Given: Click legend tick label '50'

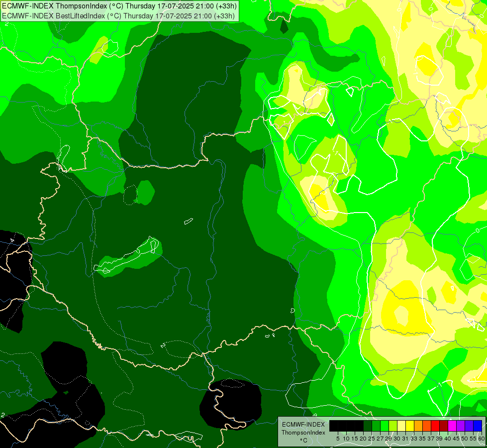Looking at the screenshot, I should pyautogui.click(x=465, y=439).
